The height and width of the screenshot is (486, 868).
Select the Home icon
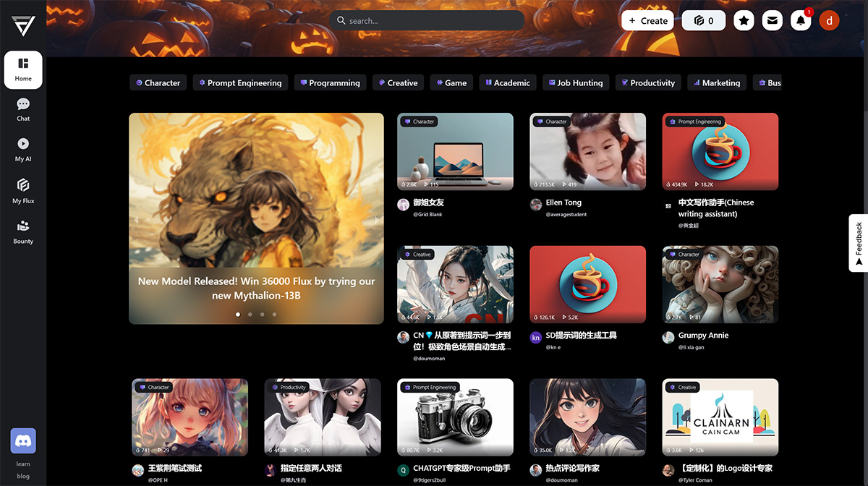(x=22, y=69)
